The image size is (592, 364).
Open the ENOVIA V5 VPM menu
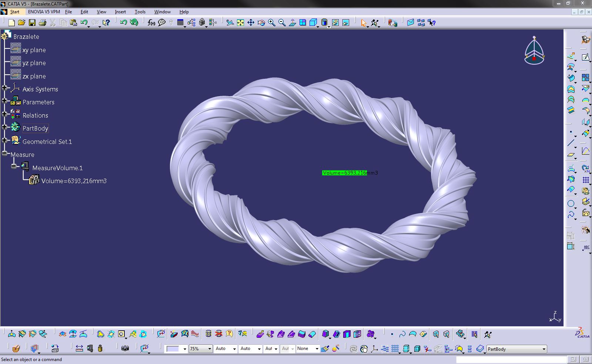[x=44, y=12]
